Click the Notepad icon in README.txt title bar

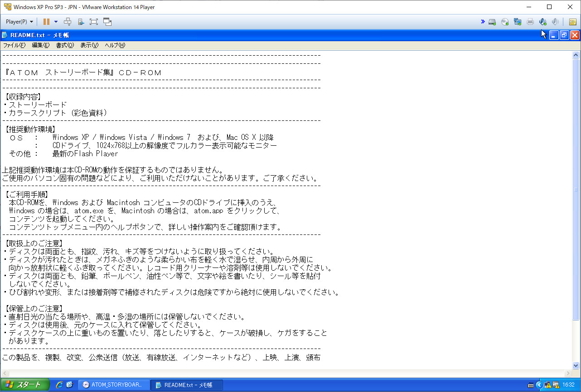point(5,35)
